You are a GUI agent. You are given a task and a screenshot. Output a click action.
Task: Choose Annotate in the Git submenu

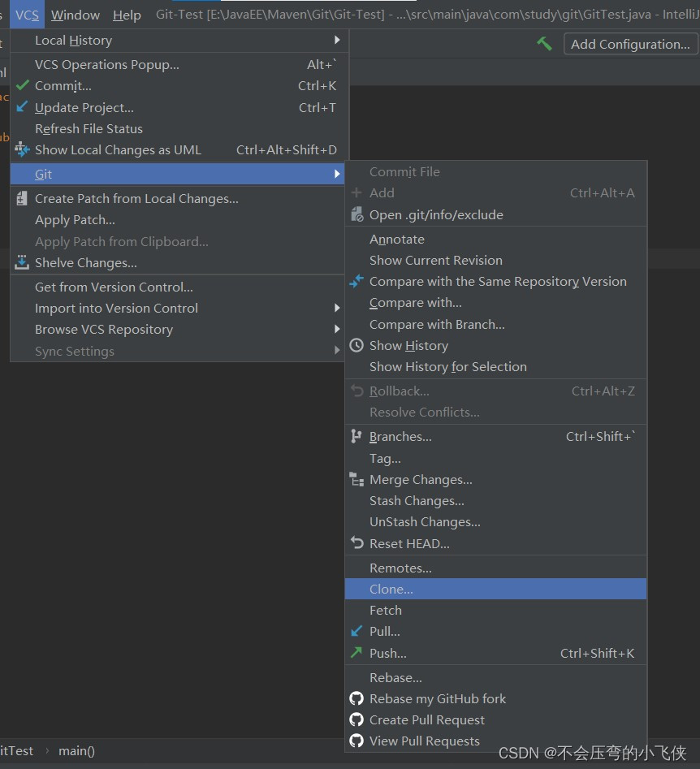[495, 239]
